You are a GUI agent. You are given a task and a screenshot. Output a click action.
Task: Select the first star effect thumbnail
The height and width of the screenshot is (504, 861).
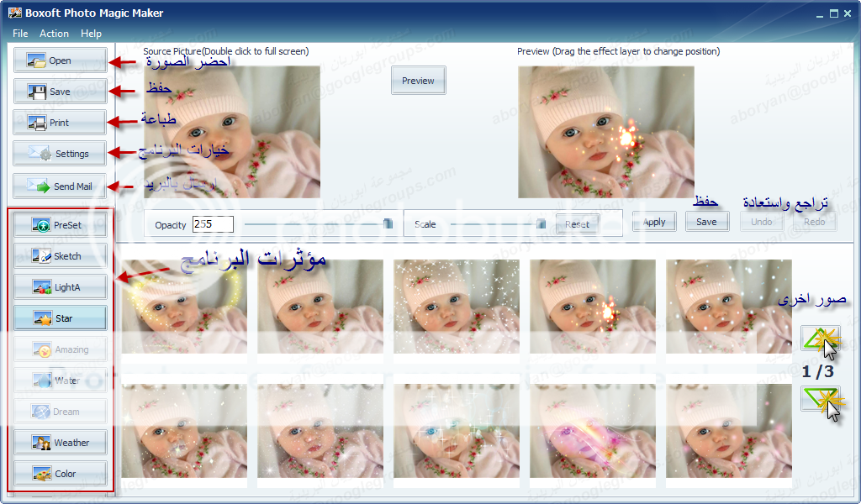pos(184,306)
